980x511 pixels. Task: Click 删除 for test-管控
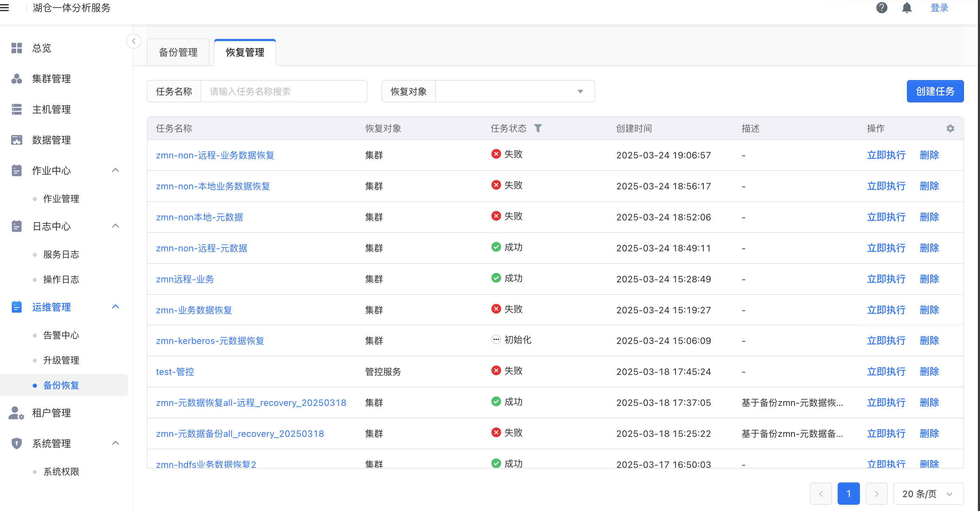[929, 372]
